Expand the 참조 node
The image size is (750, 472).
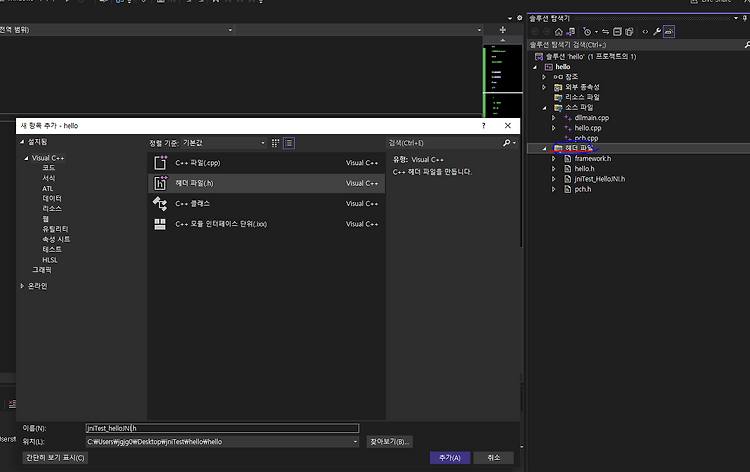[x=544, y=77]
